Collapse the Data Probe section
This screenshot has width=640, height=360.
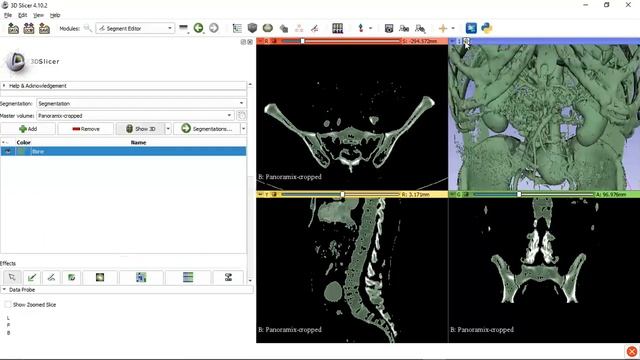pos(127,289)
